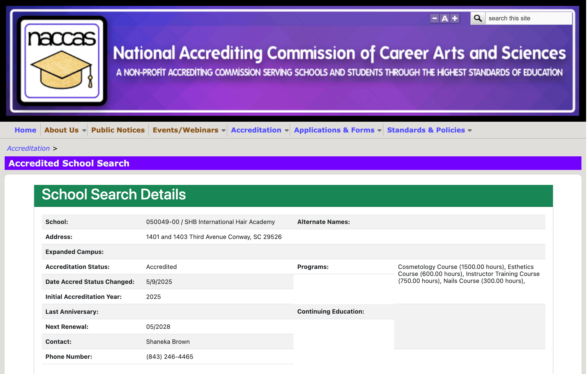The height and width of the screenshot is (374, 588).
Task: Open the Public Notices menu item
Action: pyautogui.click(x=118, y=130)
